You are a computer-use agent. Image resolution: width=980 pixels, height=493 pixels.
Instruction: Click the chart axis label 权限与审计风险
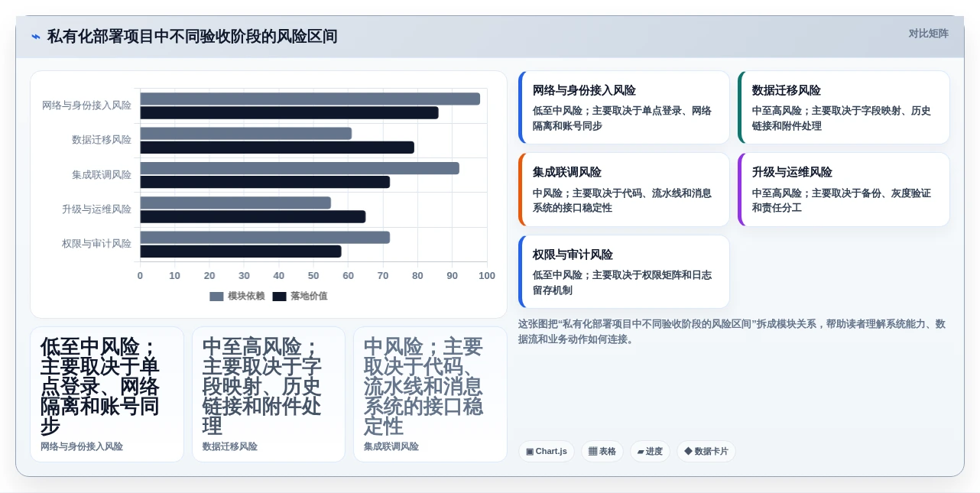96,244
